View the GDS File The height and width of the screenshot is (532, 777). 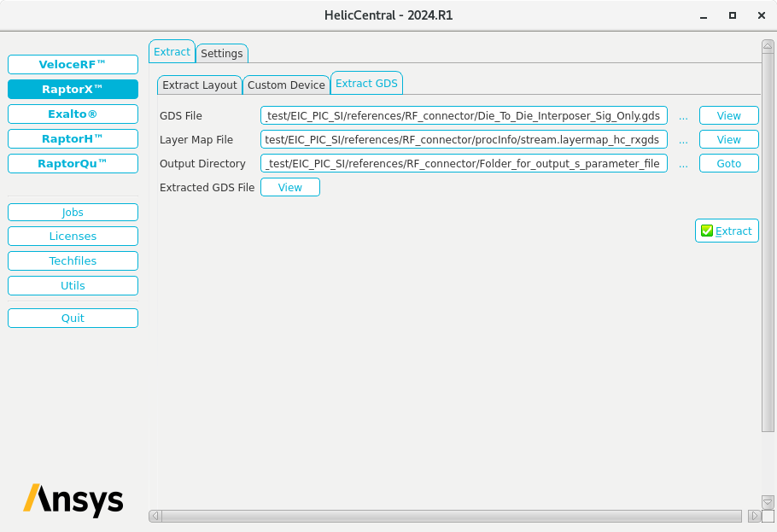pyautogui.click(x=729, y=115)
